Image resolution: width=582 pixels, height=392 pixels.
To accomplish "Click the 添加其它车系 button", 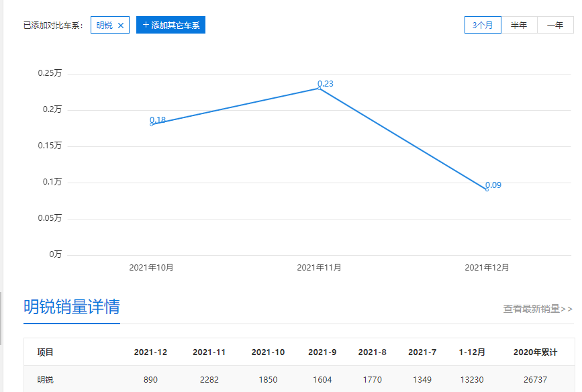I will pyautogui.click(x=171, y=25).
